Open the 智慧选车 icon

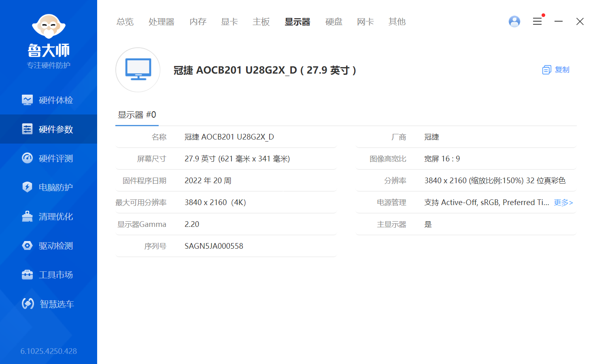pyautogui.click(x=28, y=304)
